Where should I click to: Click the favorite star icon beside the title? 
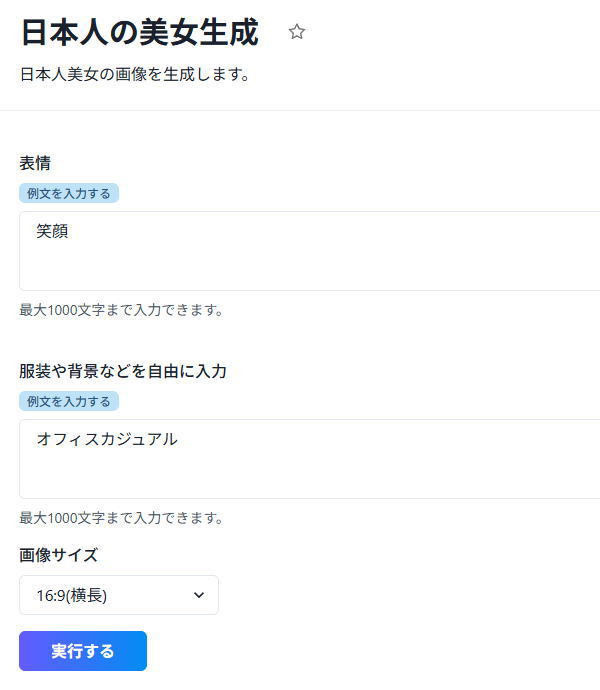(297, 32)
